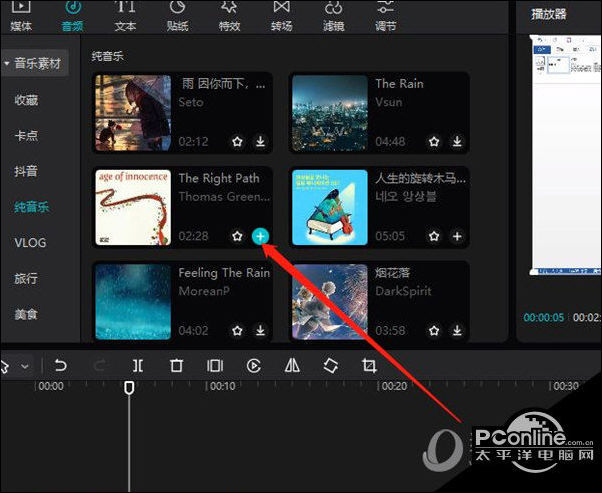Select the 卡点 beat category
Viewport: 602px width, 493px height.
tap(26, 136)
